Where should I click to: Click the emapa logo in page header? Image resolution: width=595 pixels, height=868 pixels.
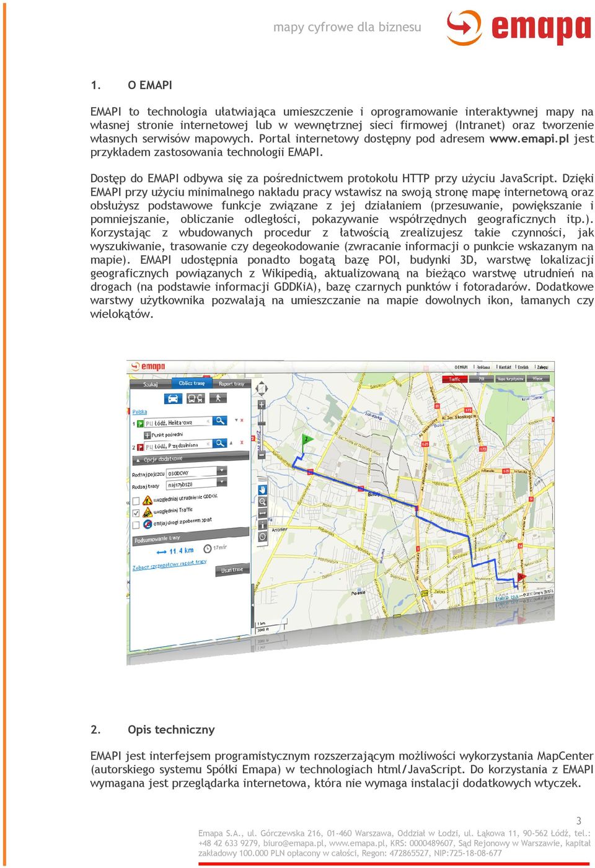(x=519, y=28)
